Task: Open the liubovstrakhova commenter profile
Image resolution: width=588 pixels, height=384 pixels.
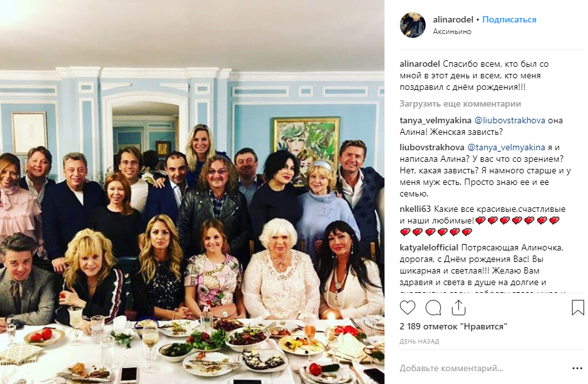Action: pyautogui.click(x=431, y=146)
